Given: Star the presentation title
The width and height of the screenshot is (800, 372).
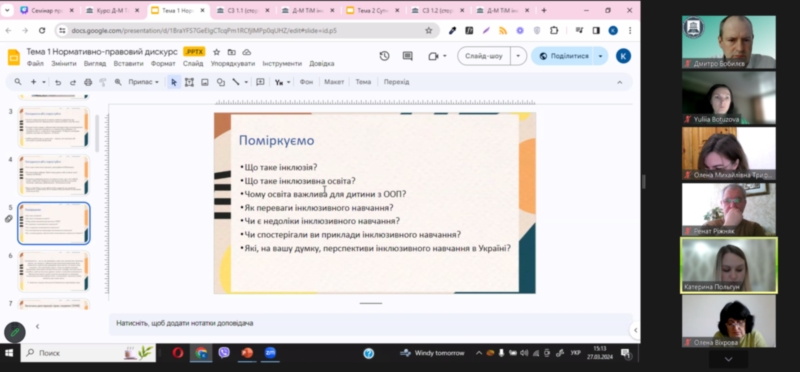Looking at the screenshot, I should (216, 52).
